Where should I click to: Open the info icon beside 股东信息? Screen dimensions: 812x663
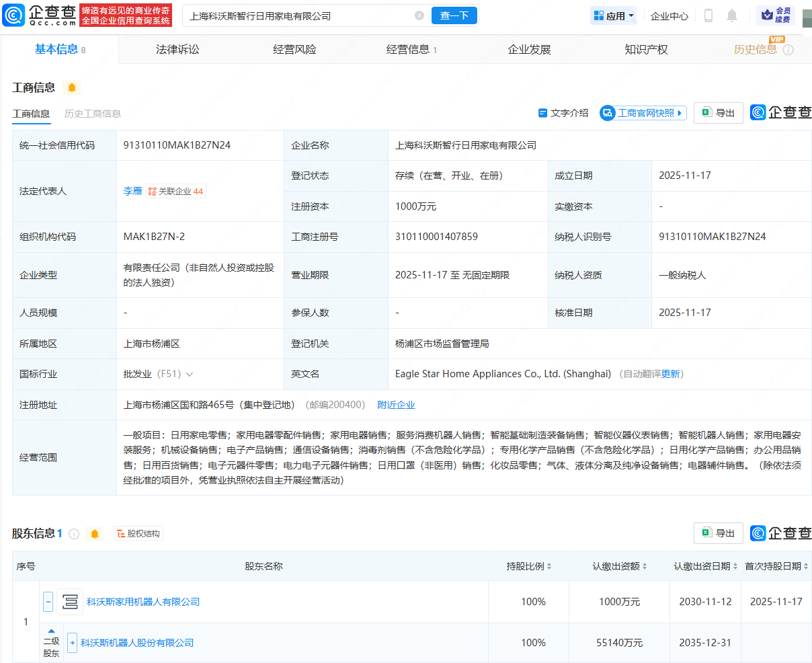pyautogui.click(x=74, y=534)
